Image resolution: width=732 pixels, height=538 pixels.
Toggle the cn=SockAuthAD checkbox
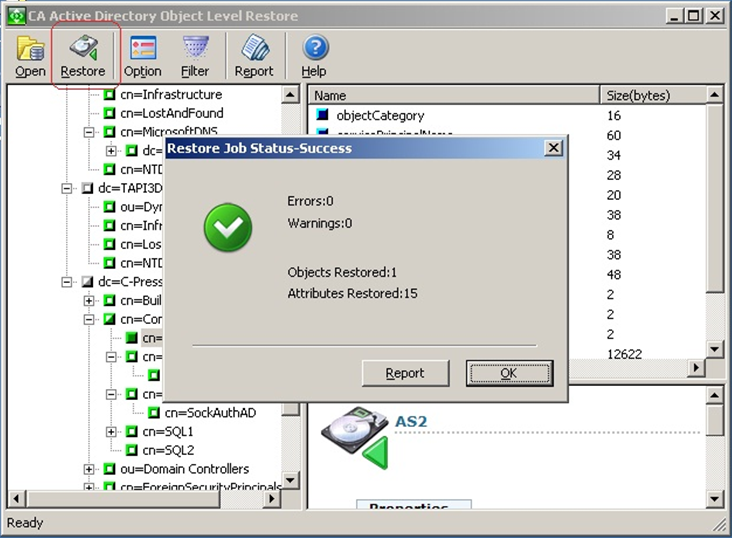[x=154, y=412]
